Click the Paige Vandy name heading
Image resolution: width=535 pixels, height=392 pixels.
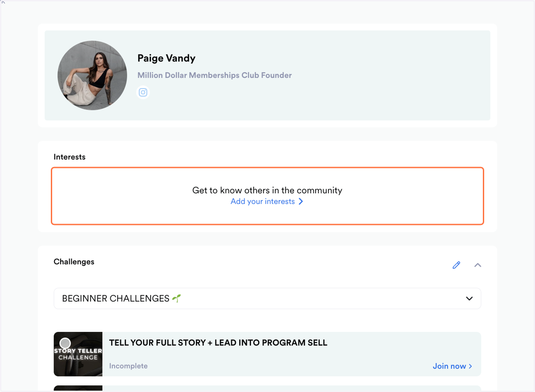pos(166,58)
